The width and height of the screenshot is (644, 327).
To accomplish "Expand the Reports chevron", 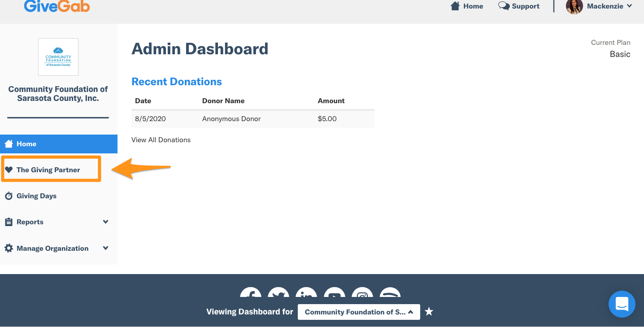I will coord(105,222).
